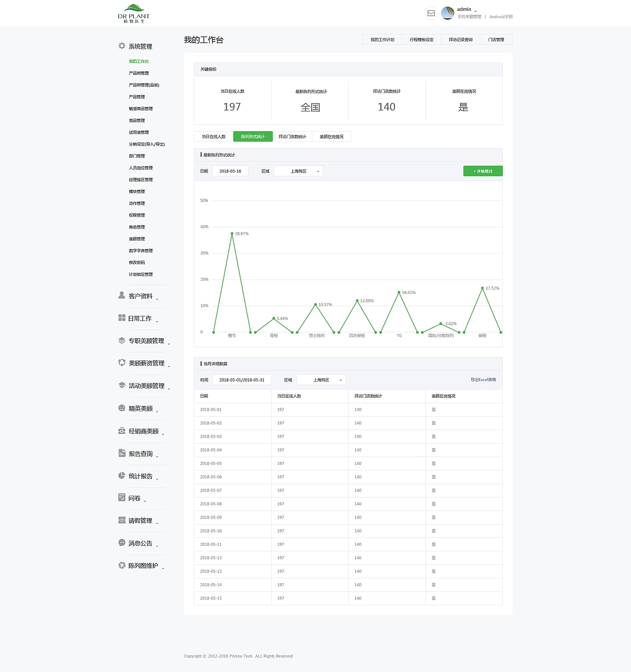Open the 区域 dropdown in 当月详细数据

coord(321,380)
